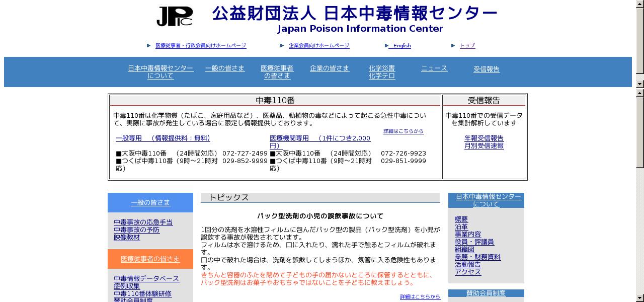Open 医療従事者・行政会員向けホームページ link
644x302 pixels.
[x=201, y=46]
